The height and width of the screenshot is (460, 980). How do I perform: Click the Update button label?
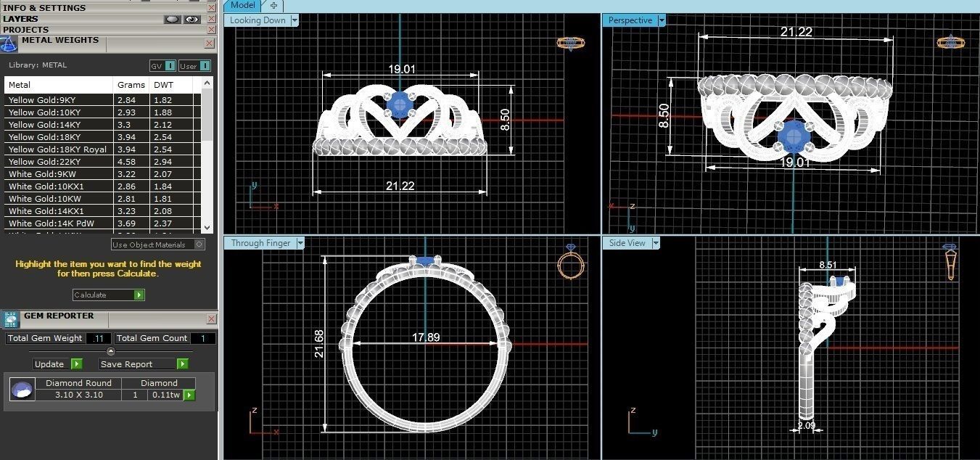(x=49, y=364)
